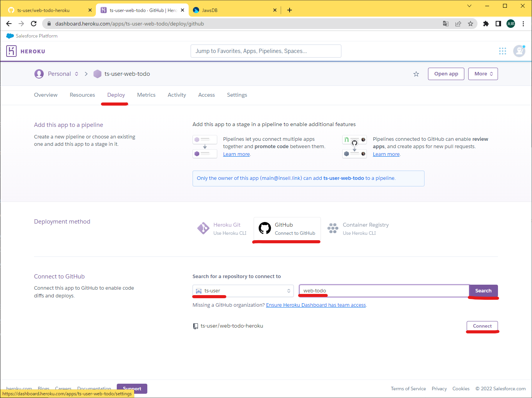Focus the repository name field containing web-todo

[x=384, y=291]
